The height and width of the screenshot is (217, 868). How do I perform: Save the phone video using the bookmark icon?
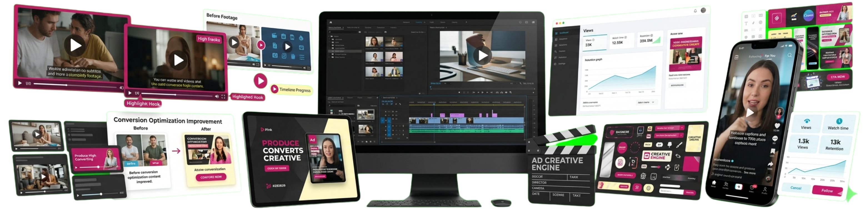(x=773, y=151)
